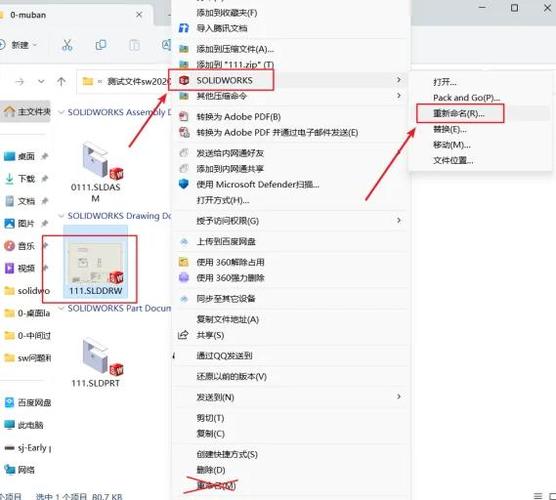Open 主文件夹 in the sidebar
This screenshot has width=556, height=500.
click(x=26, y=112)
